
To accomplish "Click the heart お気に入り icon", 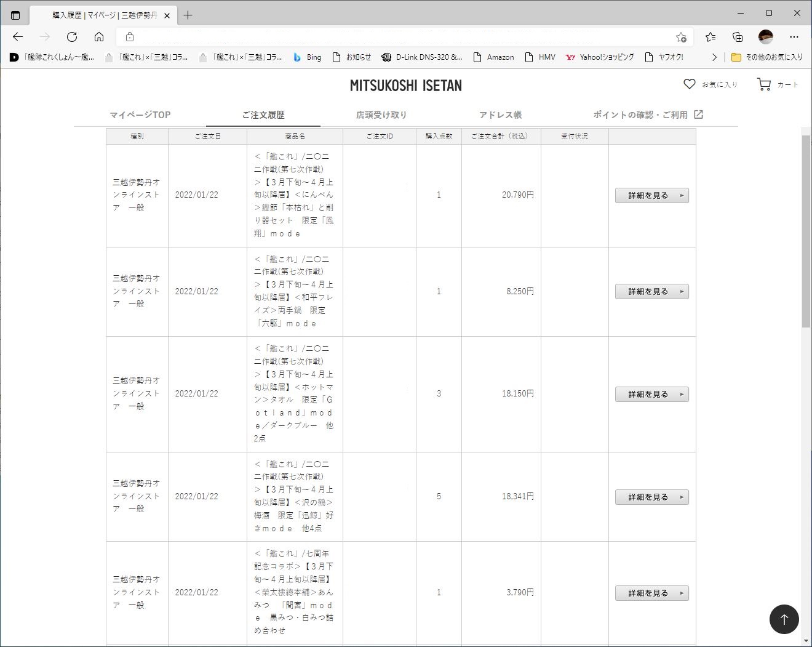I will [689, 84].
